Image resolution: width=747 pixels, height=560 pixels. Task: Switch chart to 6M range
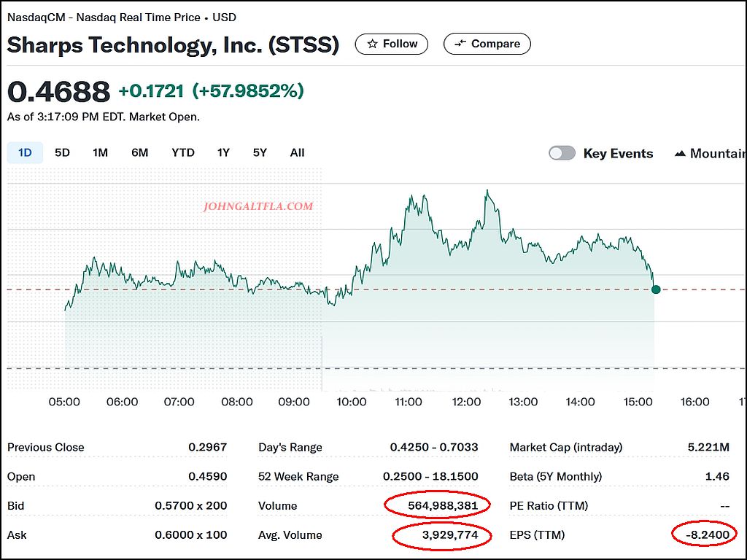click(x=139, y=152)
